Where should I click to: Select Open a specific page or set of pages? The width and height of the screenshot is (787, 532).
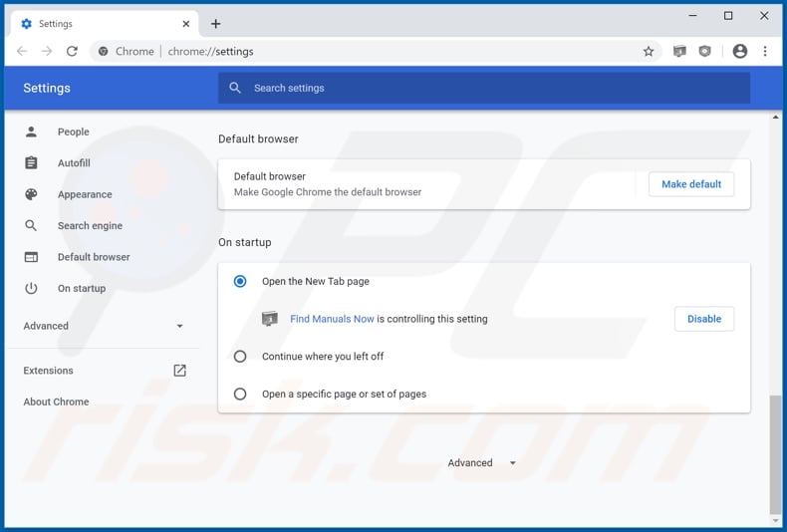coord(240,394)
